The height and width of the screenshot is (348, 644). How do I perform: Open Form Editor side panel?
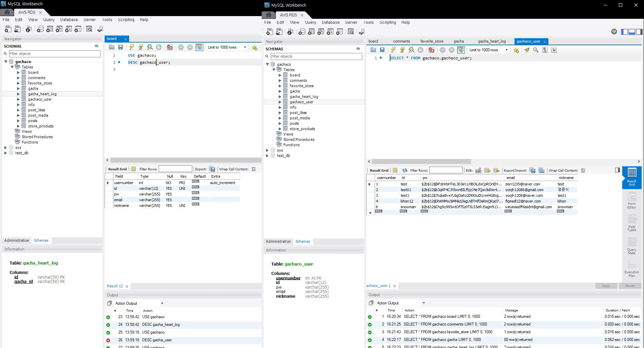pyautogui.click(x=632, y=200)
